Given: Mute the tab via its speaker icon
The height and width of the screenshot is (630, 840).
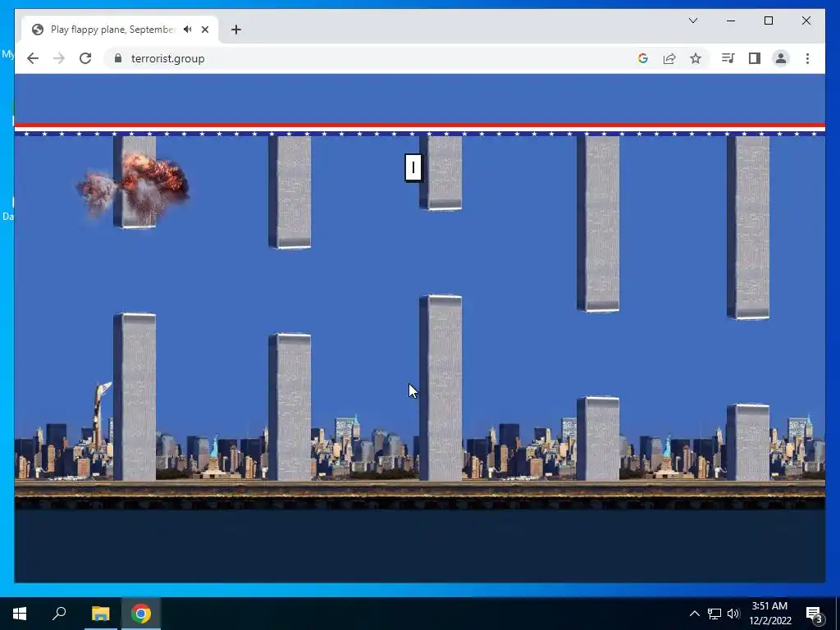Looking at the screenshot, I should point(187,29).
